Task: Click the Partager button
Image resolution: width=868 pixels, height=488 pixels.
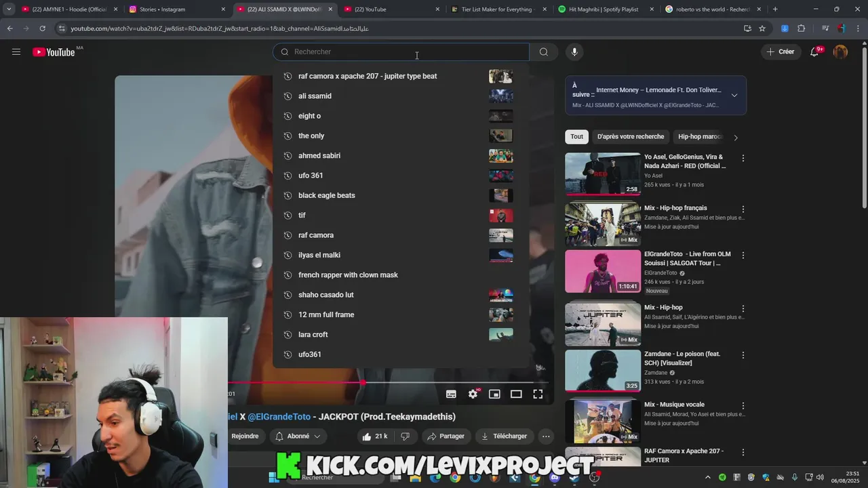Action: click(446, 436)
